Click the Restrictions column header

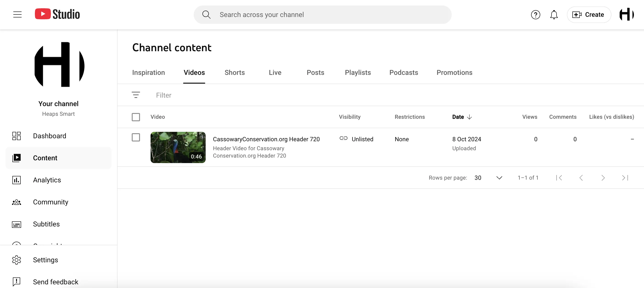(409, 117)
